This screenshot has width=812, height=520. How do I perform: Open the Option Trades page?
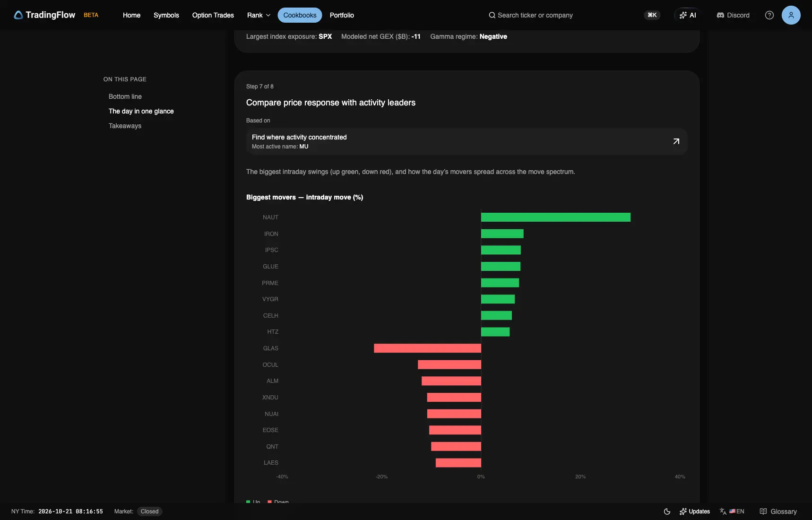tap(213, 15)
